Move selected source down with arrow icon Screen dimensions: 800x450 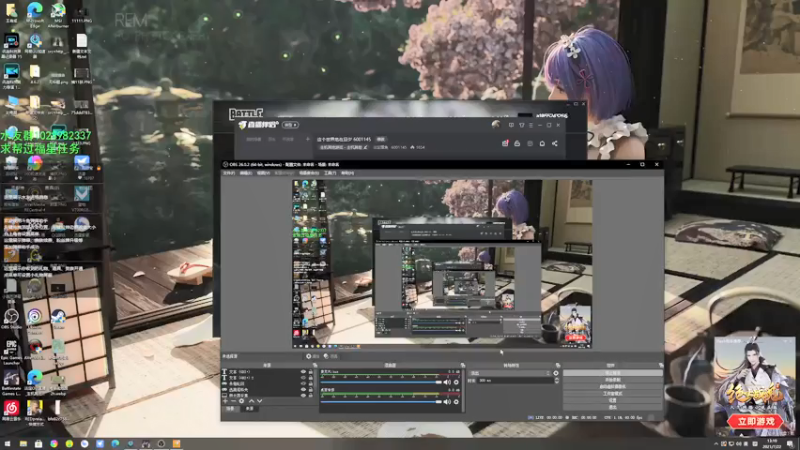pyautogui.click(x=259, y=401)
